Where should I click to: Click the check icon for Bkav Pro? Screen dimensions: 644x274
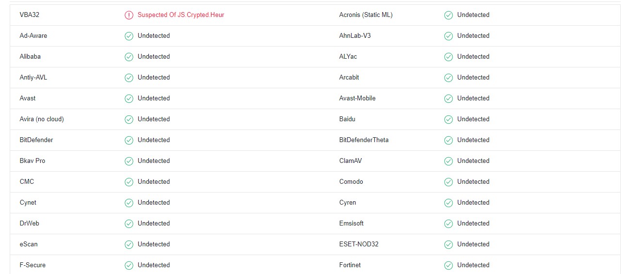point(129,161)
